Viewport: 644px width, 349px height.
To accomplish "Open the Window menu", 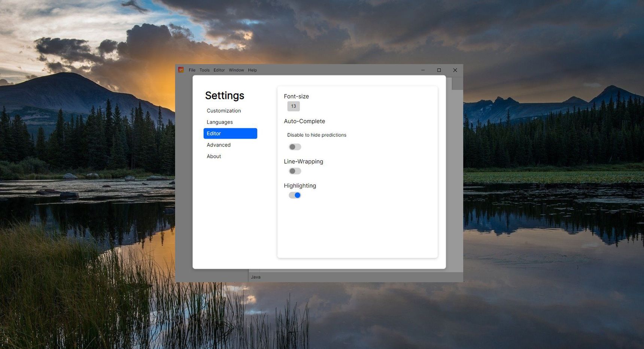I will tap(236, 70).
